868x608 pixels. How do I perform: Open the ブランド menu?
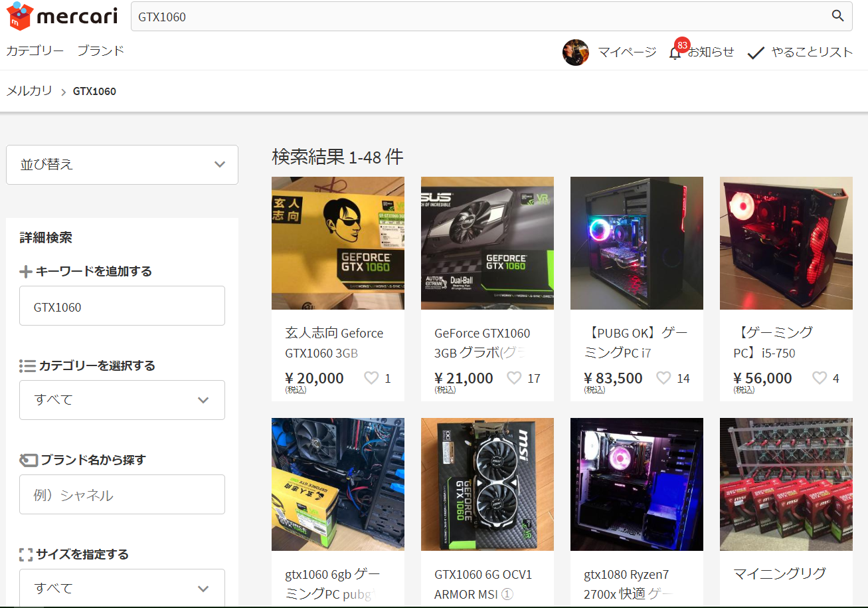(x=100, y=51)
